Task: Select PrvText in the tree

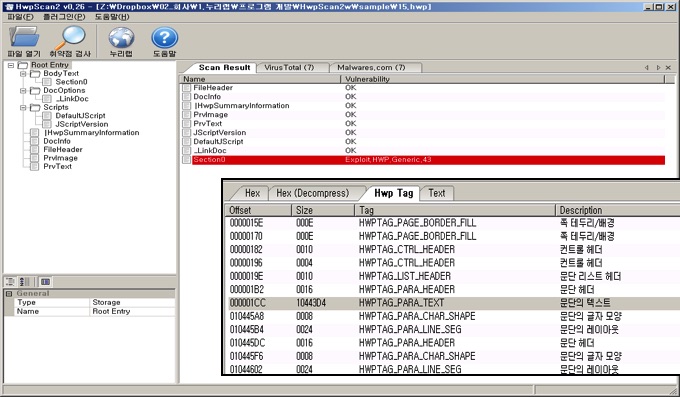Action: tap(57, 166)
